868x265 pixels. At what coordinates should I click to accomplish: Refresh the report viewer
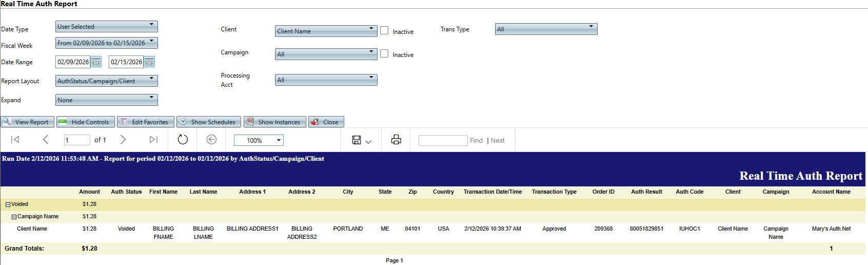[183, 140]
